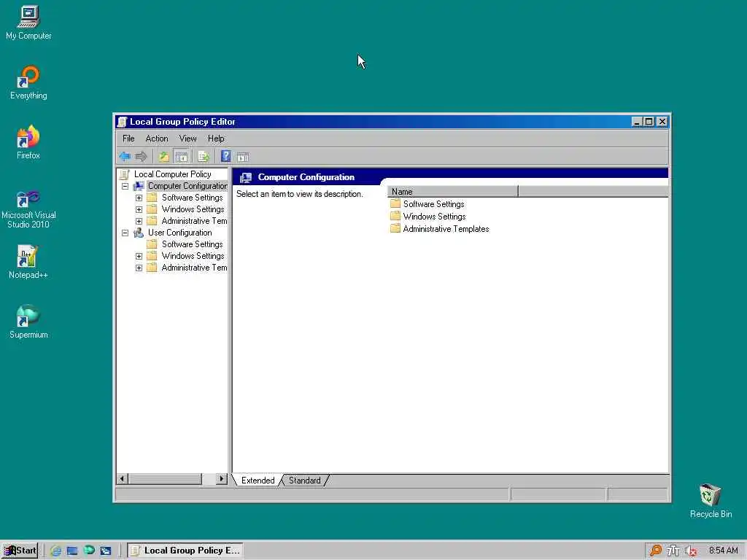747x560 pixels.
Task: Select Local Computer Policy root node
Action: point(172,174)
